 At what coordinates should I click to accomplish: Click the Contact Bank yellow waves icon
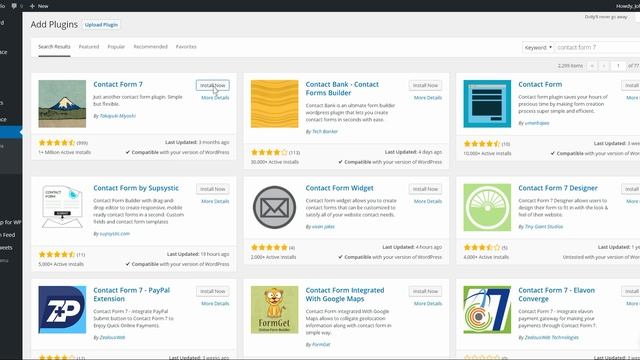pyautogui.click(x=274, y=104)
